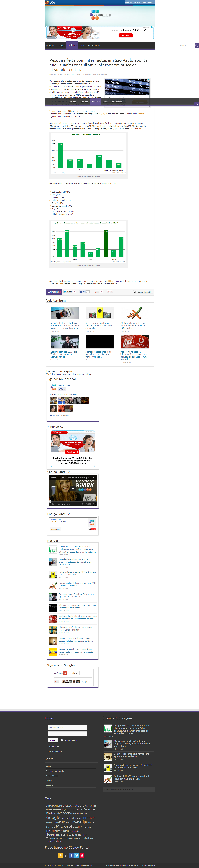Open the Dilma quer urgência news item

(75, 628)
